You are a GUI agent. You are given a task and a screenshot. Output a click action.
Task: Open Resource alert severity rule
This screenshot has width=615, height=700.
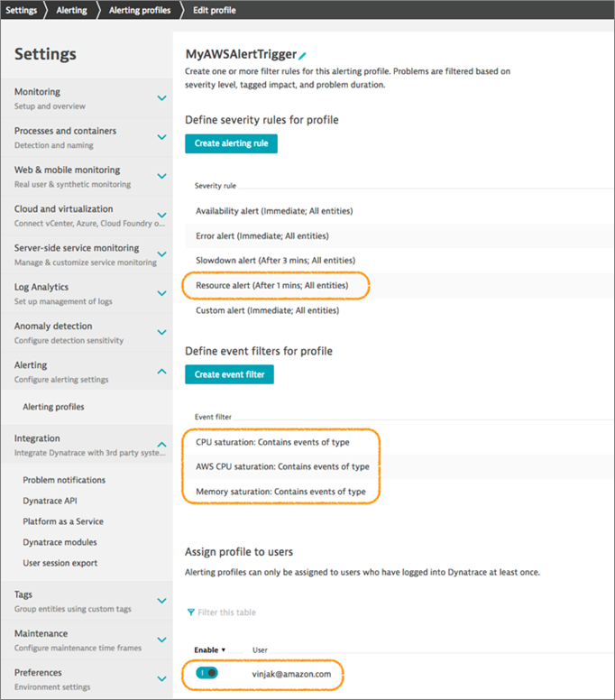[x=271, y=285]
